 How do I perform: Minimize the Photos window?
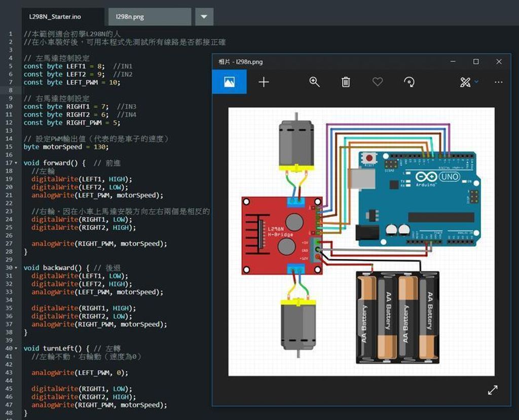(453, 62)
